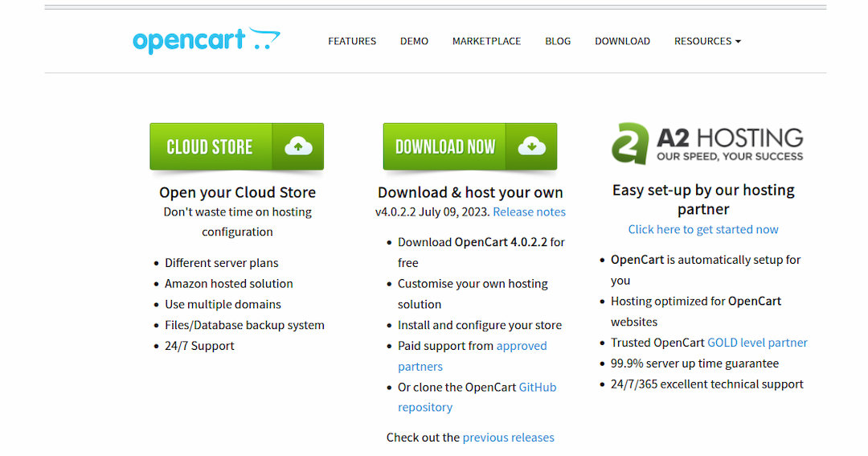Click 'Amazon hosted solution' list item
Viewport: 868px width, 456px height.
[x=228, y=283]
